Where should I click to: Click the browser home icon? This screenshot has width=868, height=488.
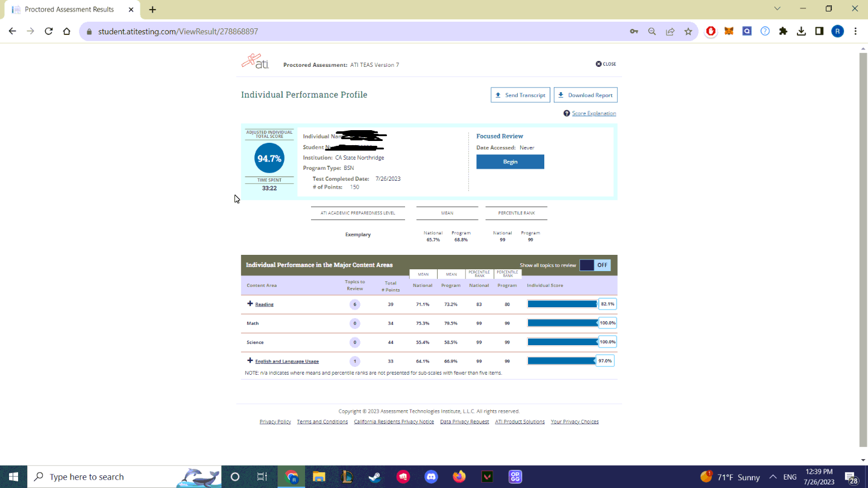coord(67,31)
